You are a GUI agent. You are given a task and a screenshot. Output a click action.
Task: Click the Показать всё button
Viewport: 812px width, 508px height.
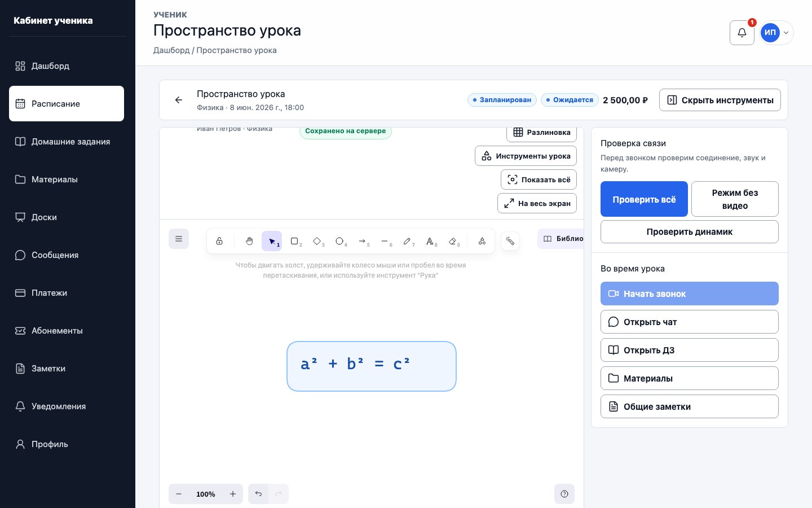tap(539, 179)
